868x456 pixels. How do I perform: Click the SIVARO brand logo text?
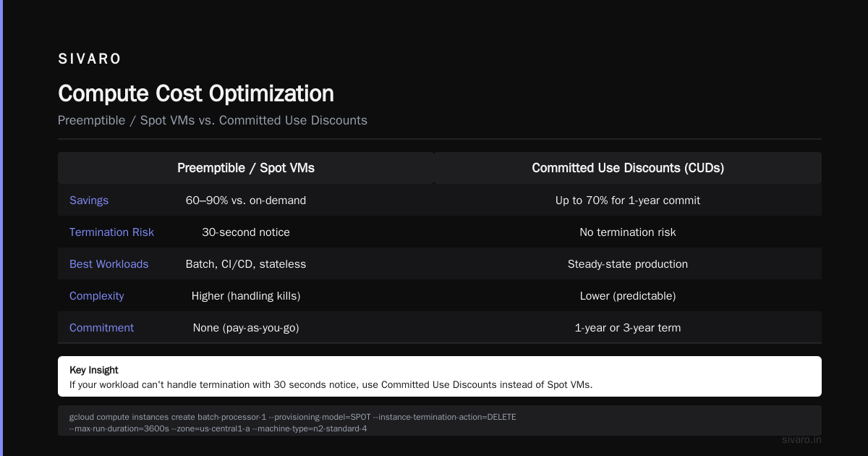tap(90, 59)
